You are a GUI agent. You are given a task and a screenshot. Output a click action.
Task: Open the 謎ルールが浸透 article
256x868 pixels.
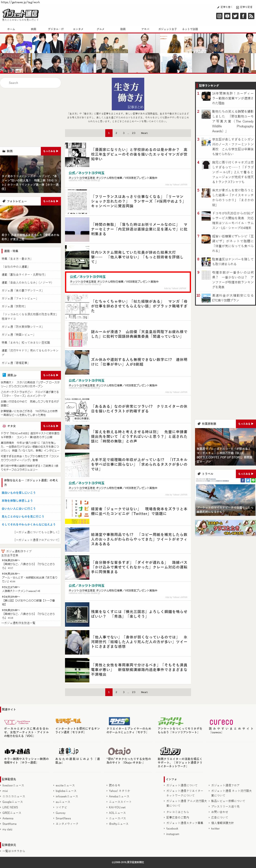tap(139, 334)
